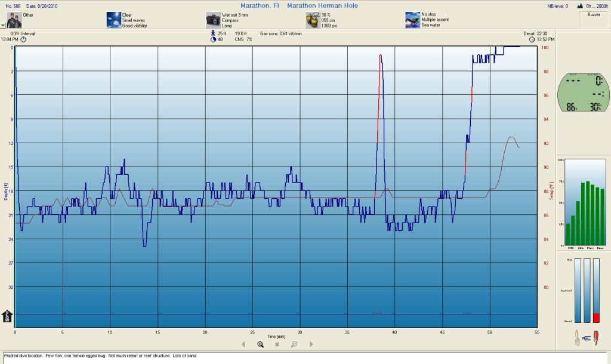Click the battery icon below gauges

(x=587, y=338)
